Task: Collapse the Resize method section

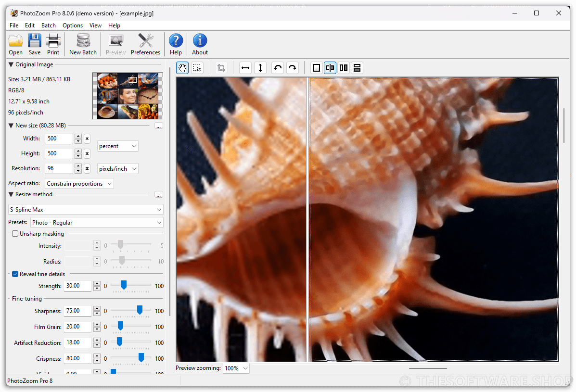Action: tap(11, 194)
